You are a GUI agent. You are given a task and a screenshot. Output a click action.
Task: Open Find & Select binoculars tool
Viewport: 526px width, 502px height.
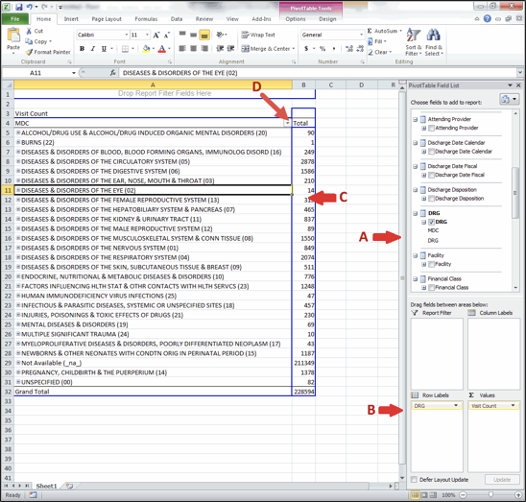[x=434, y=42]
